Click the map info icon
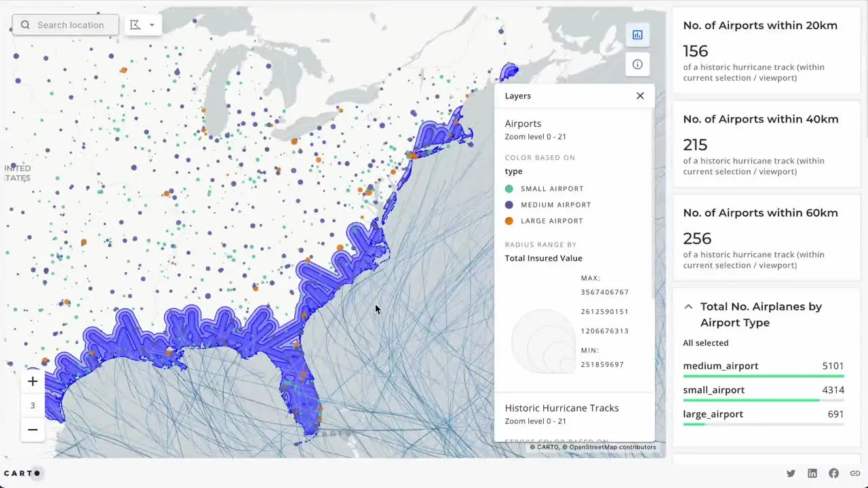 click(x=637, y=64)
